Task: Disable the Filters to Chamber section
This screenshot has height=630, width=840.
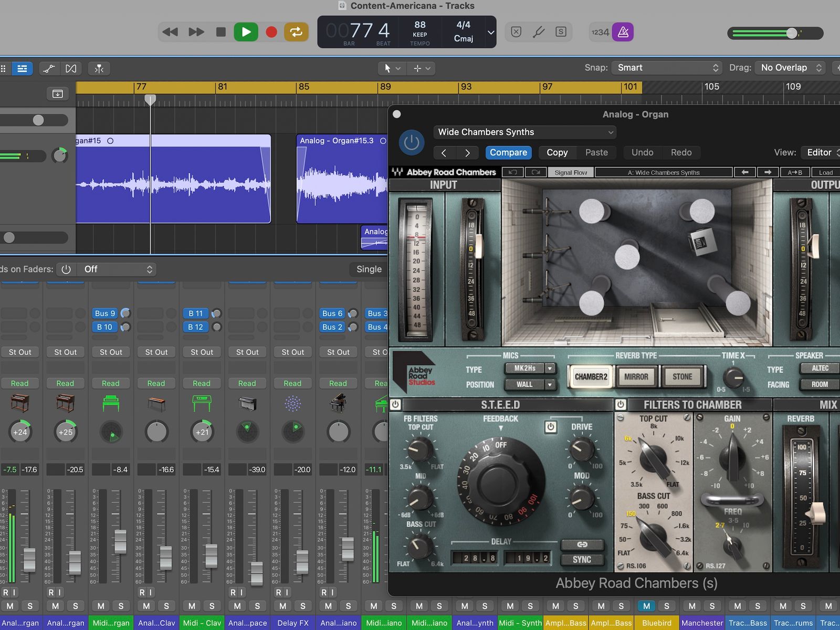Action: (621, 404)
